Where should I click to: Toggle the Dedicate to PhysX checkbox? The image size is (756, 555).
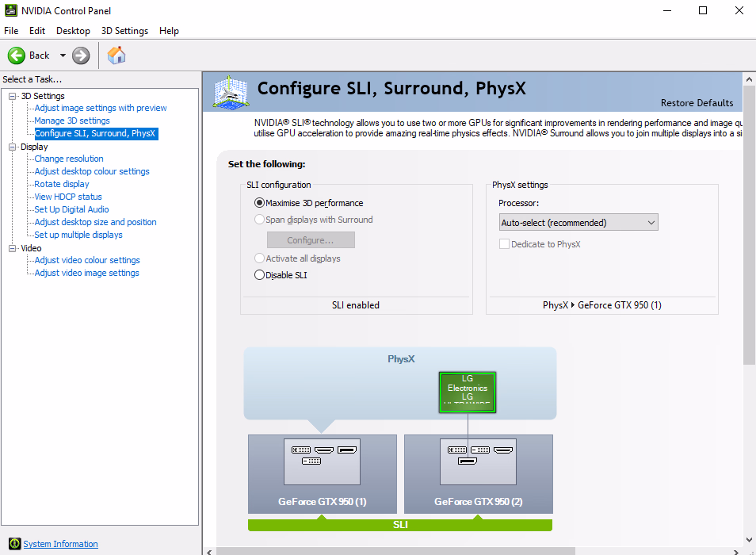tap(504, 244)
